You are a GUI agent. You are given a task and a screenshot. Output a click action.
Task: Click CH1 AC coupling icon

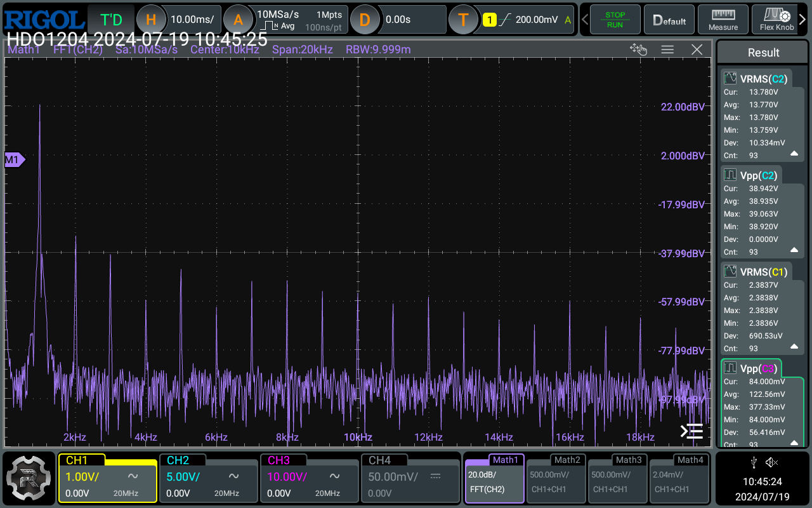click(x=133, y=476)
